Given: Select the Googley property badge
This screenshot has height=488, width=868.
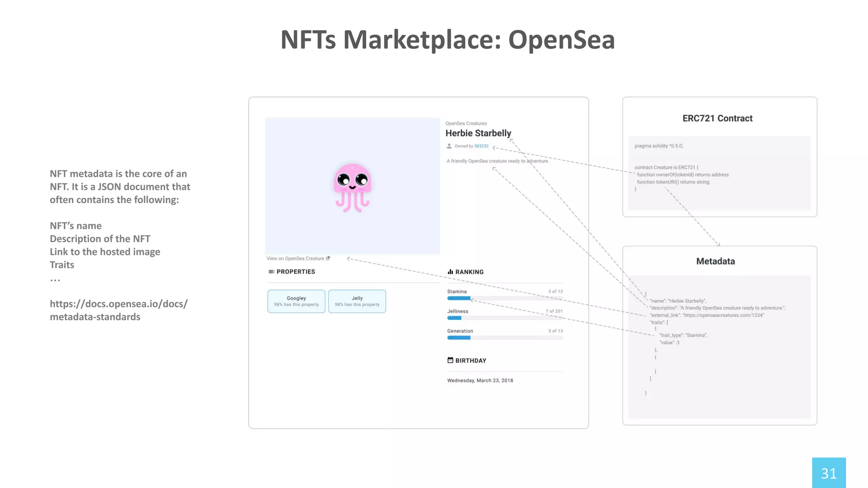Looking at the screenshot, I should (x=296, y=301).
